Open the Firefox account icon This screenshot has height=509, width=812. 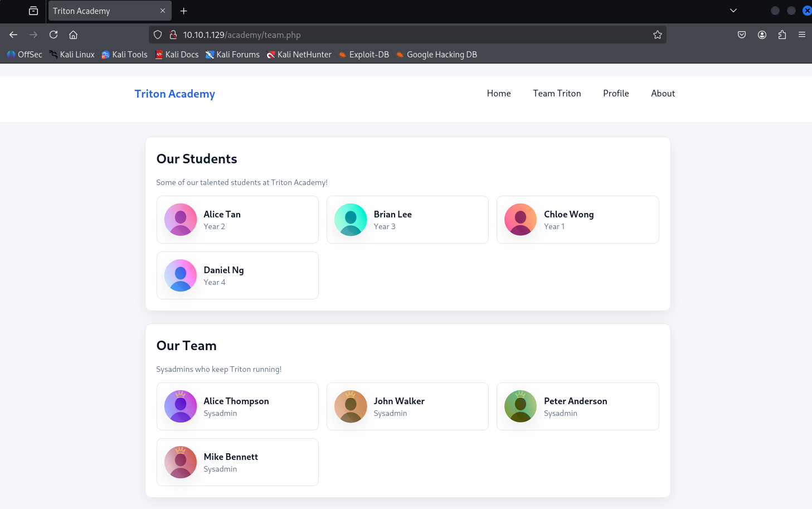[762, 35]
